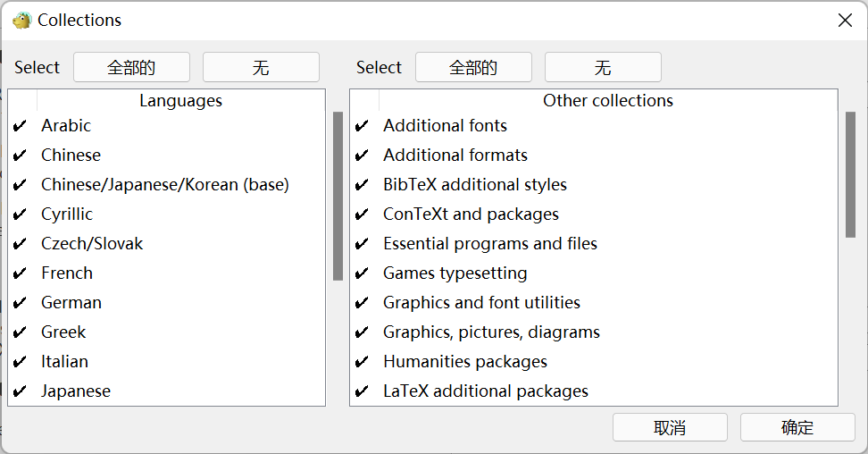The image size is (868, 454).
Task: Select the Additional fonts row text
Action: point(445,126)
